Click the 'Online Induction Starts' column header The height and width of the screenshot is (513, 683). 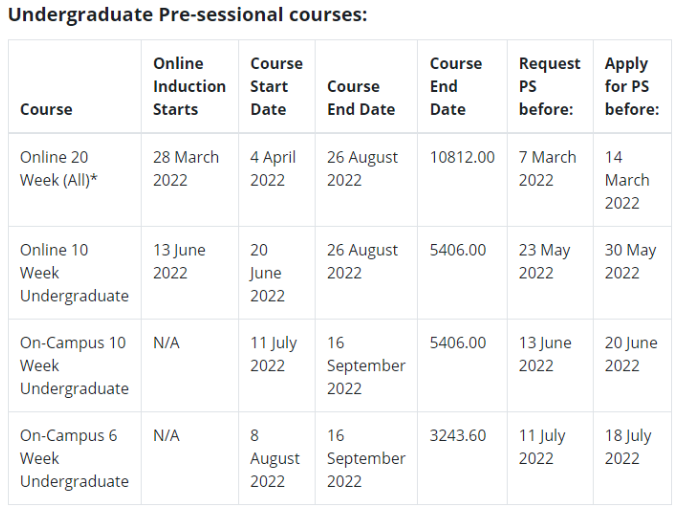click(x=189, y=86)
